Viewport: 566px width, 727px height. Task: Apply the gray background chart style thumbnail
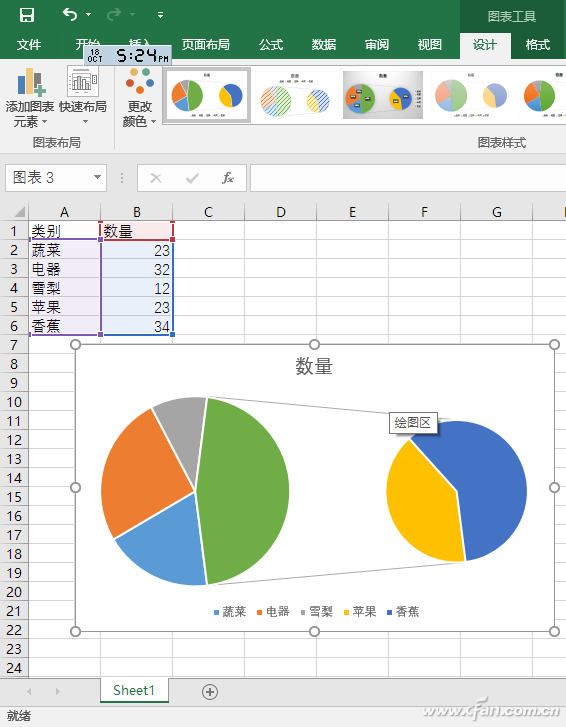point(383,95)
